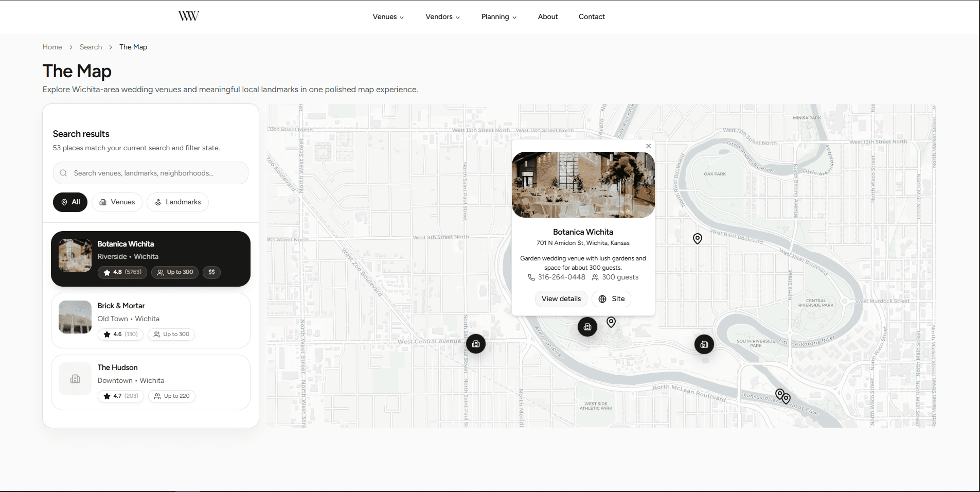Open the Planning dropdown
This screenshot has width=980, height=492.
(498, 16)
